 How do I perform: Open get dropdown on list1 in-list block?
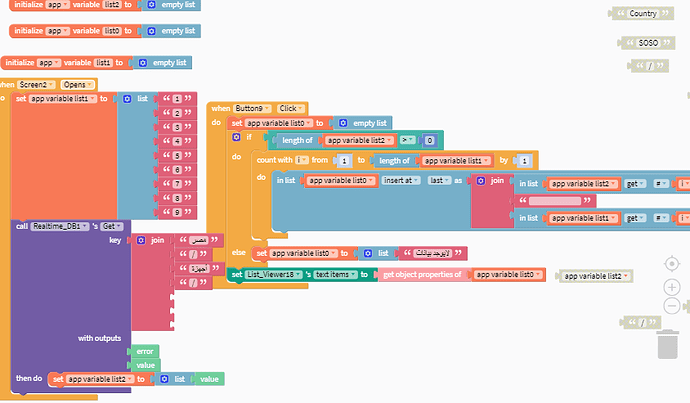635,218
